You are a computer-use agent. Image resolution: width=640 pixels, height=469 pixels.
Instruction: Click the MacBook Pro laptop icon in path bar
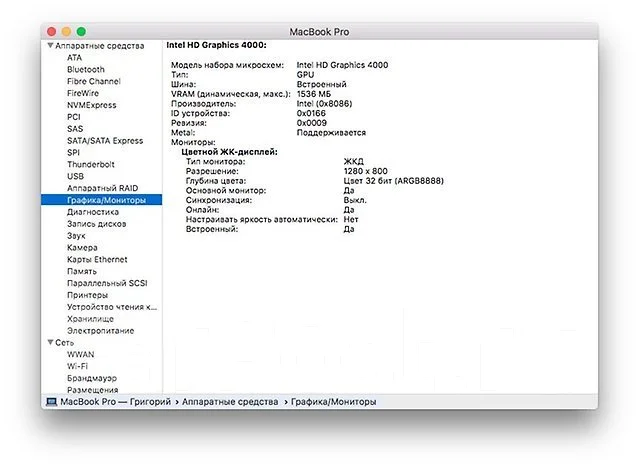pos(51,402)
